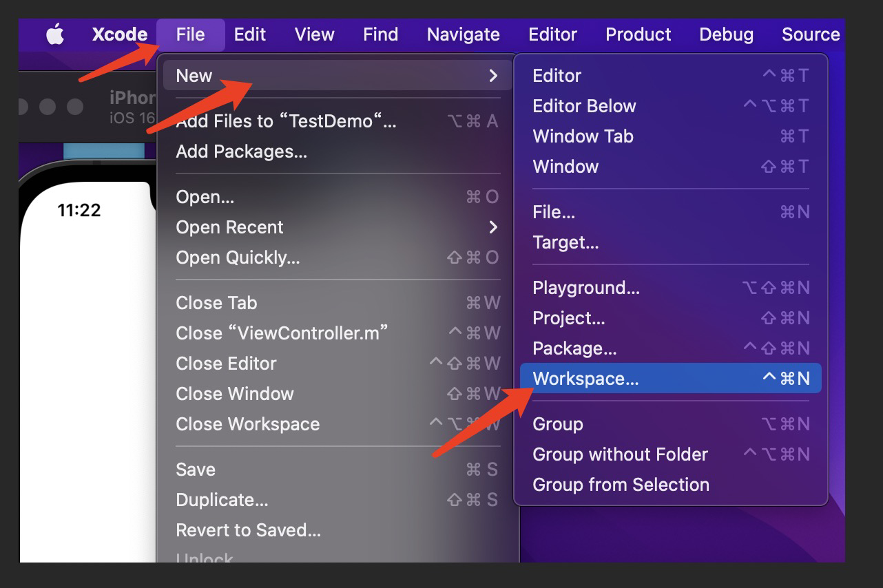
Task: Open the Source Control menu
Action: [x=811, y=34]
